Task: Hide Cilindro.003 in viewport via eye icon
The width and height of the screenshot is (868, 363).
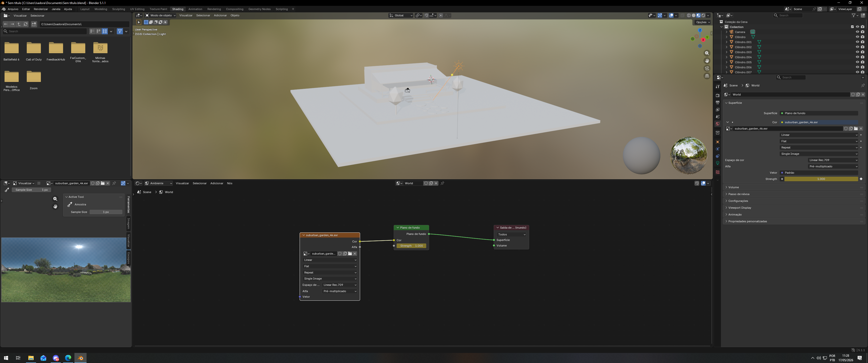Action: tap(857, 52)
